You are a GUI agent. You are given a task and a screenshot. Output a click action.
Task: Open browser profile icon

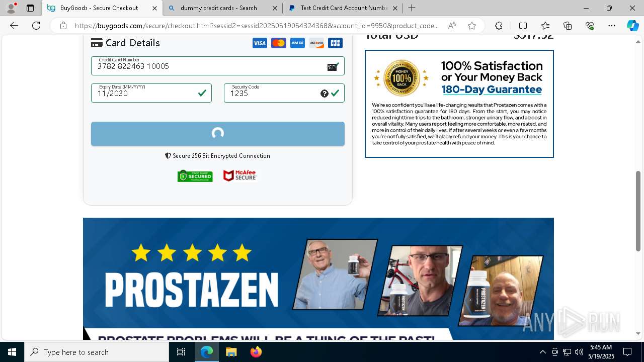click(x=11, y=8)
